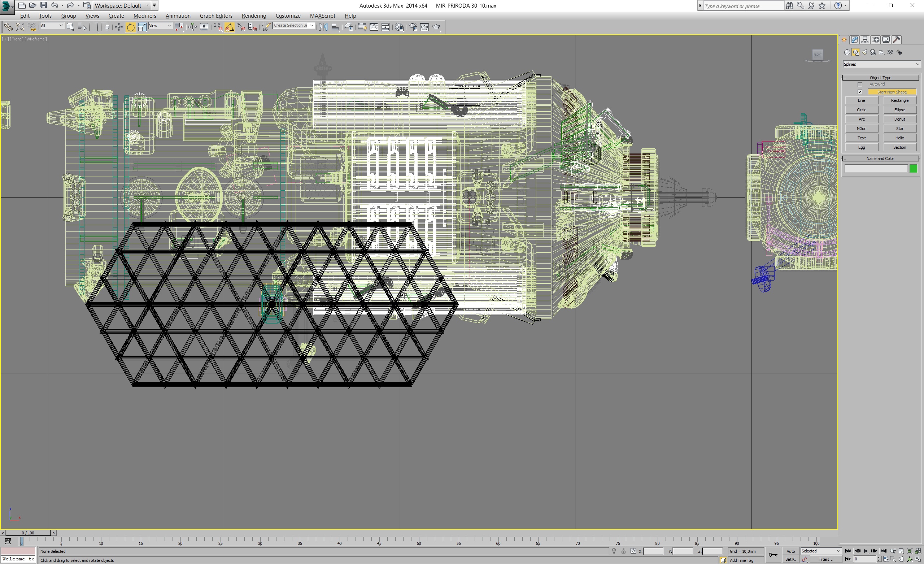Open the Material Editor teapot sphere icon
This screenshot has width=924, height=564.
pyautogui.click(x=399, y=27)
